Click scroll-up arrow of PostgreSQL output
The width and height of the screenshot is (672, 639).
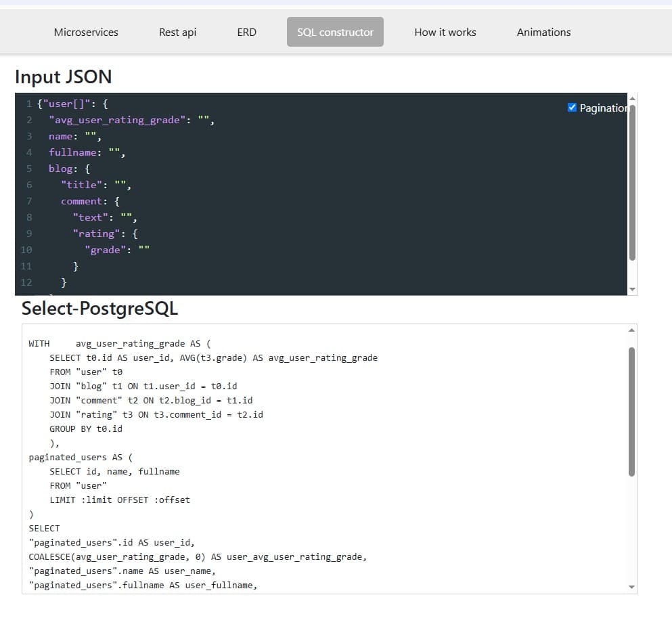pos(631,330)
